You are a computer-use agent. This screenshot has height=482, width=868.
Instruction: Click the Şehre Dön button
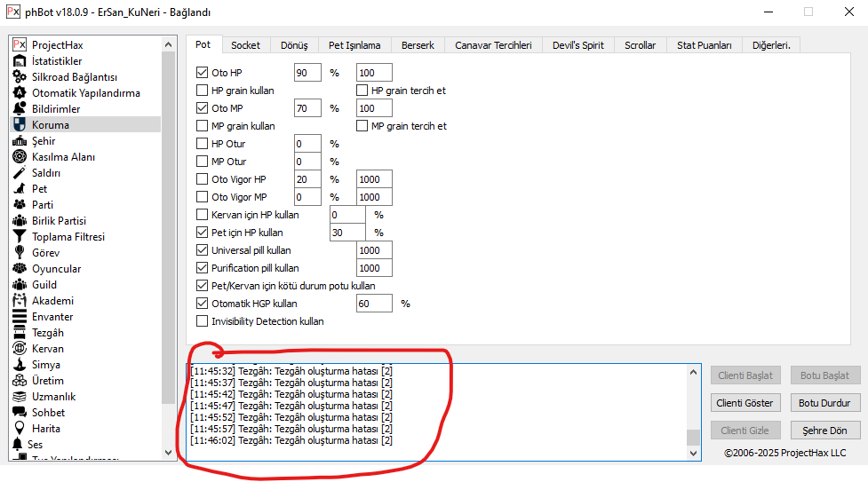(824, 431)
